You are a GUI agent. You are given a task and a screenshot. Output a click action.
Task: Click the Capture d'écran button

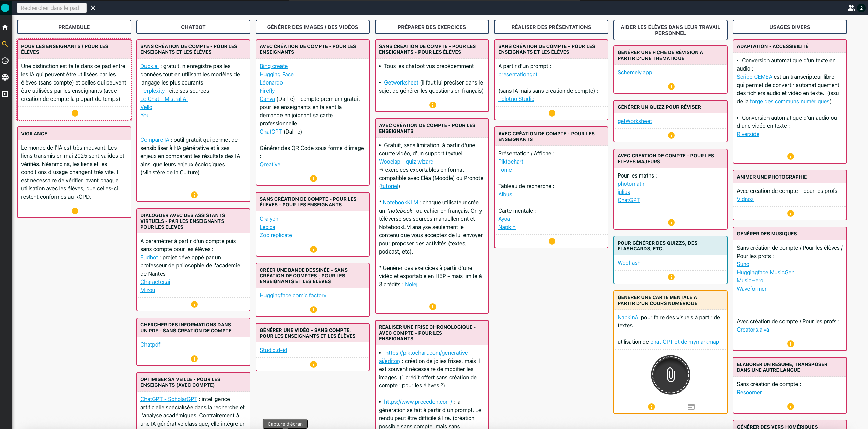click(285, 424)
